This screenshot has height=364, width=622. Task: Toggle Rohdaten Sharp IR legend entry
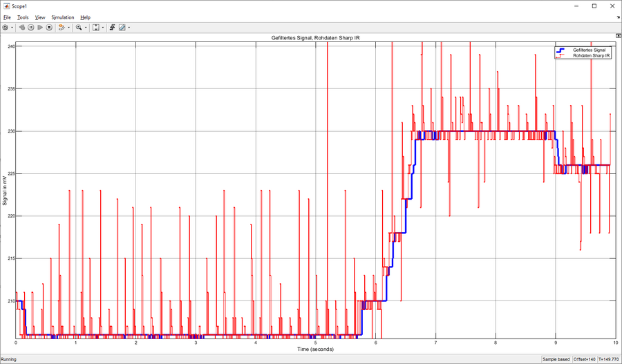(x=591, y=56)
